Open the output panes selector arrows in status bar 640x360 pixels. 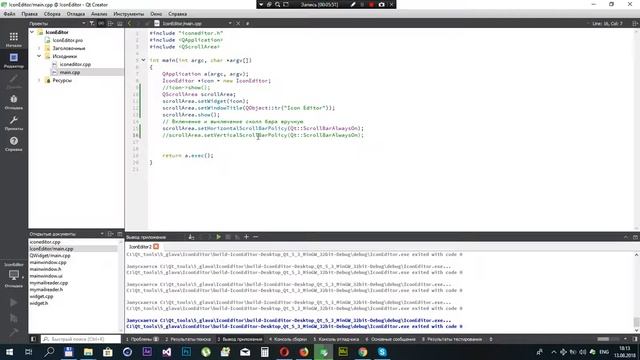pos(491,339)
